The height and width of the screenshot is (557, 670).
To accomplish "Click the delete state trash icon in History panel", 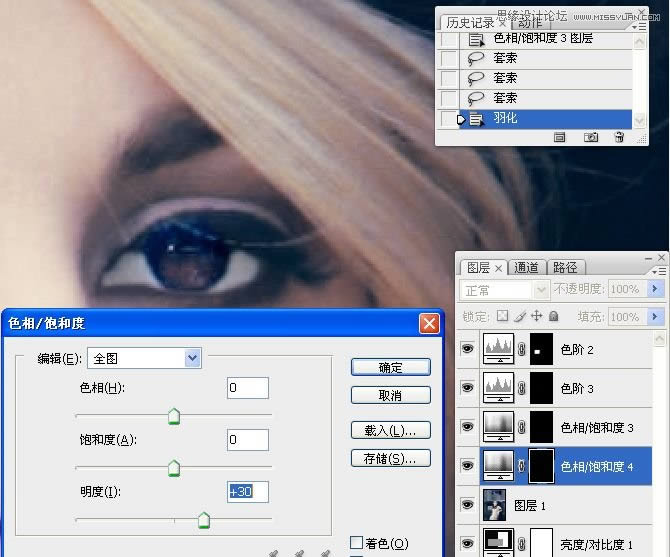I will pos(619,137).
